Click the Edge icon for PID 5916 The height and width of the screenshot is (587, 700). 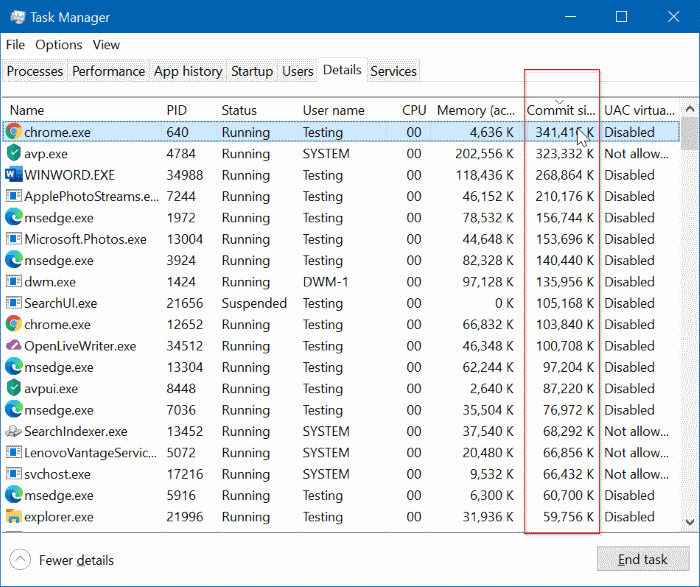coord(14,495)
